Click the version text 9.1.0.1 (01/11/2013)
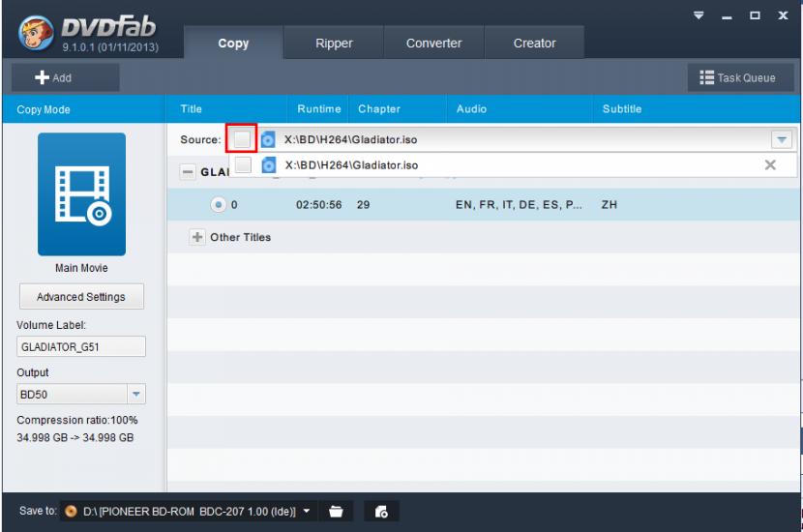 click(110, 47)
